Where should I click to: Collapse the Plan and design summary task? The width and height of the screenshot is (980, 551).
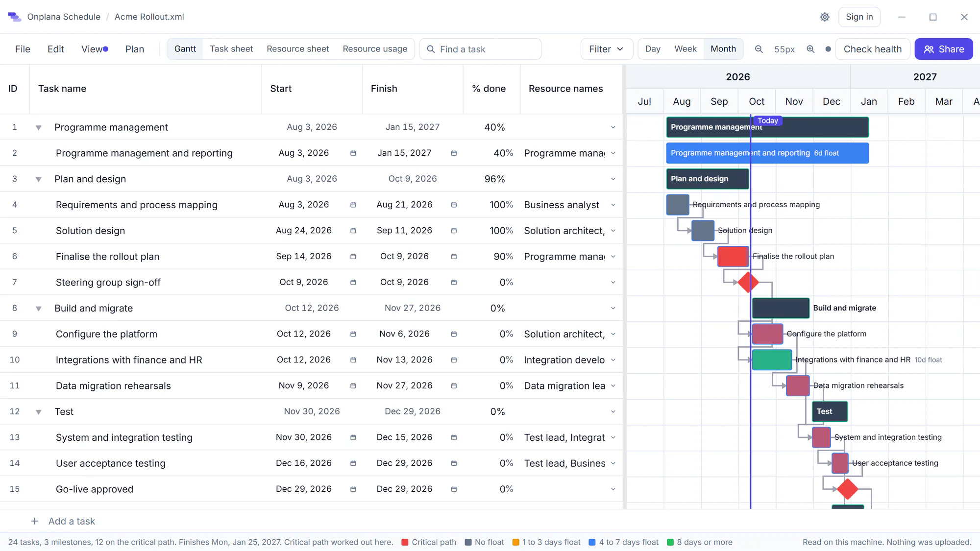click(38, 179)
